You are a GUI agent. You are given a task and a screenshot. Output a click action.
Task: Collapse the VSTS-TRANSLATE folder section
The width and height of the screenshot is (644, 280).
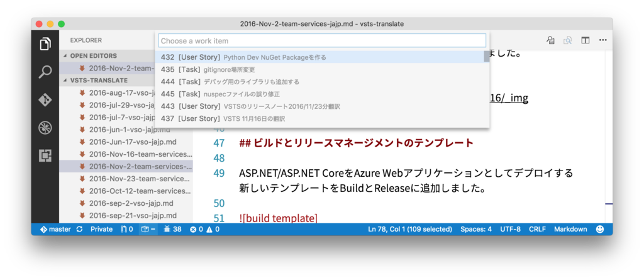tap(99, 81)
